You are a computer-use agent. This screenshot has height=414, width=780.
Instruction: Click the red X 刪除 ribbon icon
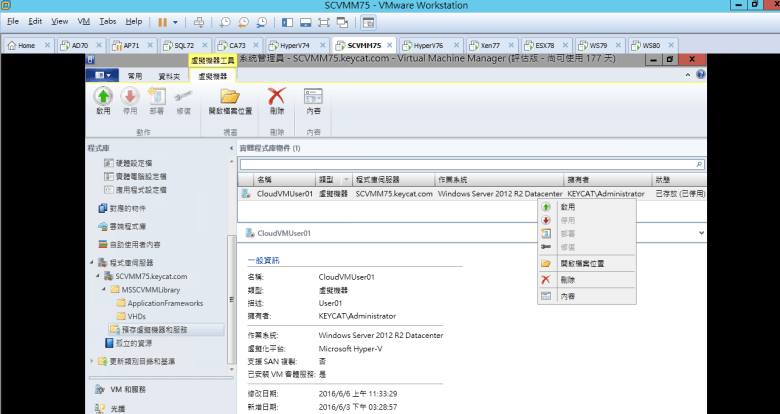(x=278, y=97)
